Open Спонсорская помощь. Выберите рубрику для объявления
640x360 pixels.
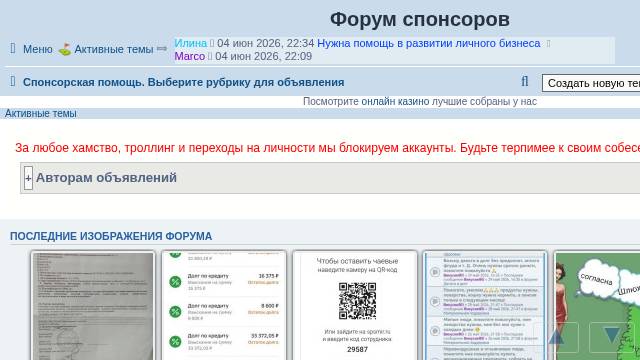pyautogui.click(x=183, y=82)
